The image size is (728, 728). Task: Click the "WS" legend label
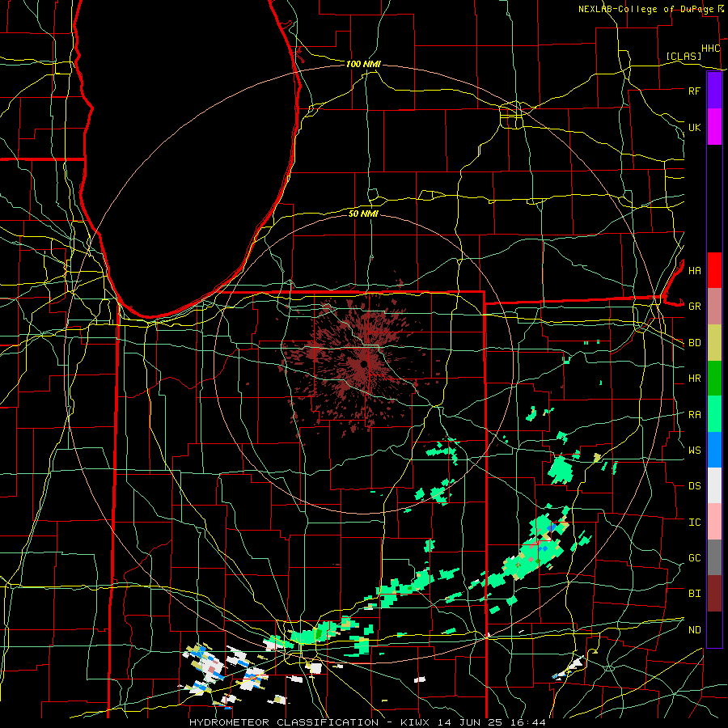[694, 450]
